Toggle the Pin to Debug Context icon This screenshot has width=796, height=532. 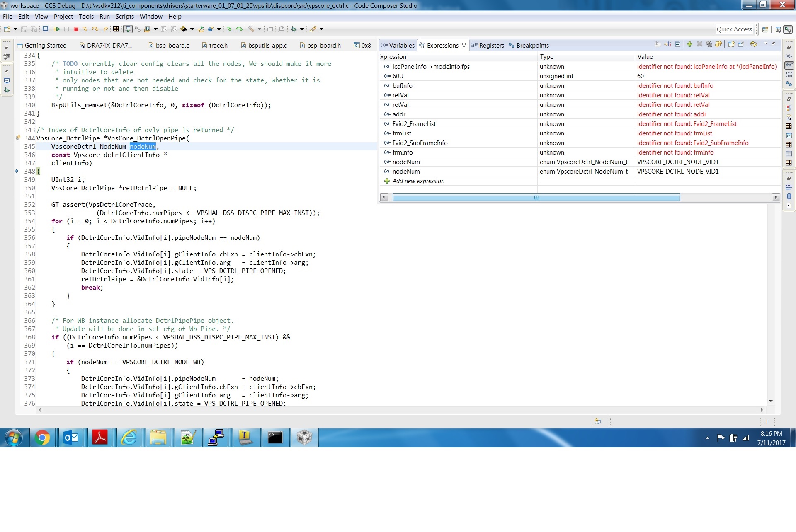(741, 44)
